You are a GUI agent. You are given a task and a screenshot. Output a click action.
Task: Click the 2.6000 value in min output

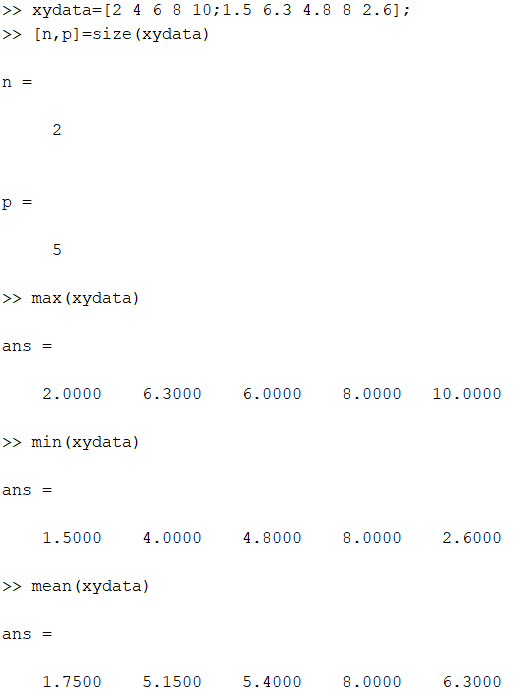click(472, 538)
